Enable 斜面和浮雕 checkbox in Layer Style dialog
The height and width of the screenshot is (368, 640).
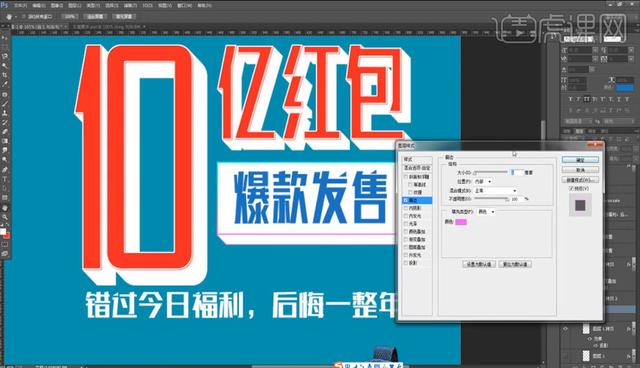406,177
